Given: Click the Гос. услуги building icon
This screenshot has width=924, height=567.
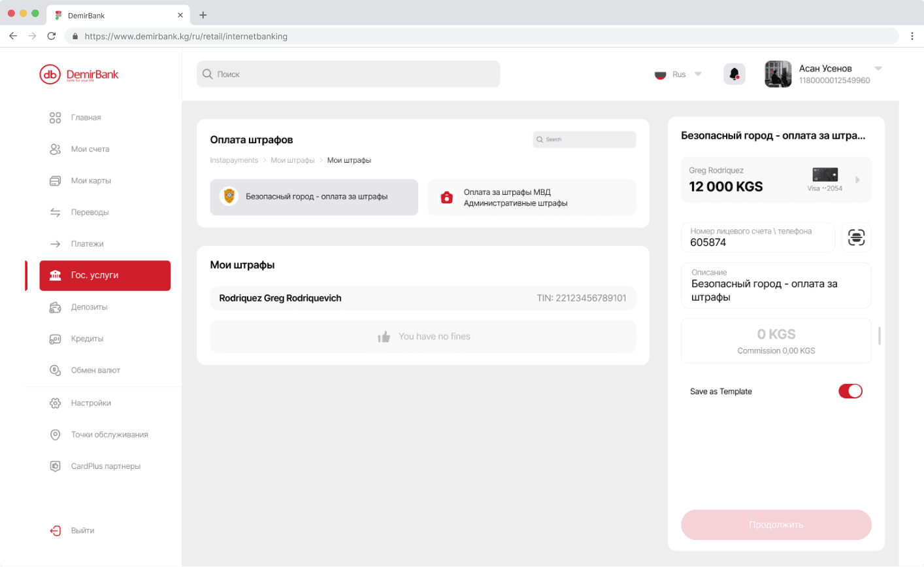Looking at the screenshot, I should pos(56,275).
